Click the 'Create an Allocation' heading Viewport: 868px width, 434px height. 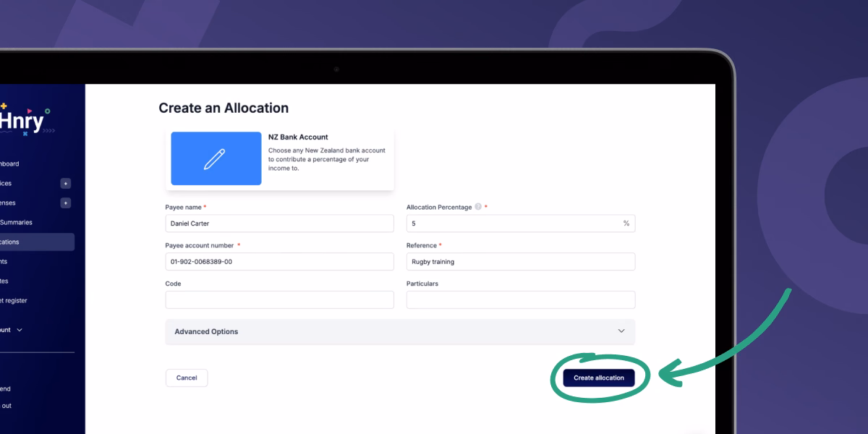click(x=224, y=109)
